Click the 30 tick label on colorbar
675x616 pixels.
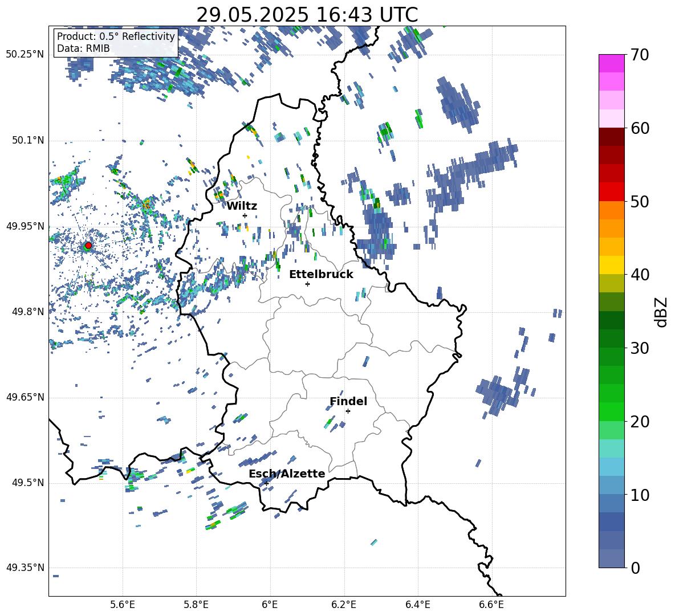pos(640,348)
